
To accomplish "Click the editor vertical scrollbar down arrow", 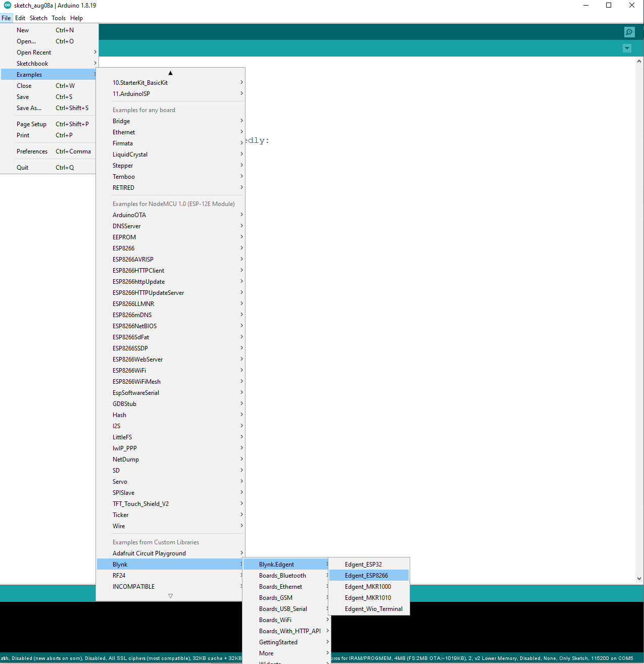I will click(x=639, y=579).
